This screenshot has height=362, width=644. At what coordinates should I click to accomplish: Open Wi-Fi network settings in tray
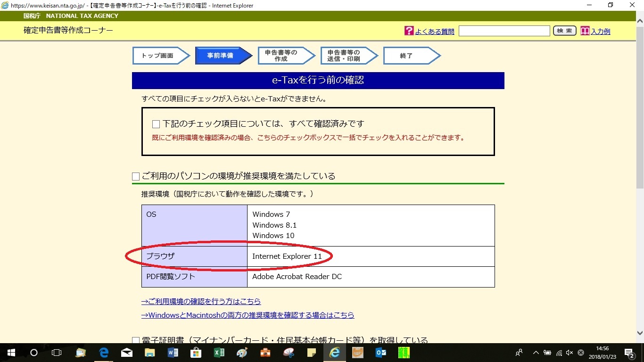[559, 353]
